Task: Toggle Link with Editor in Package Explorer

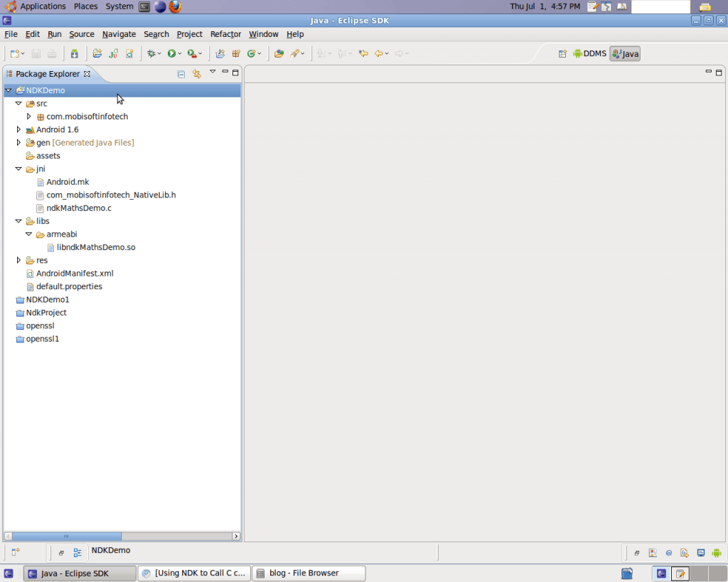Action: 197,73
